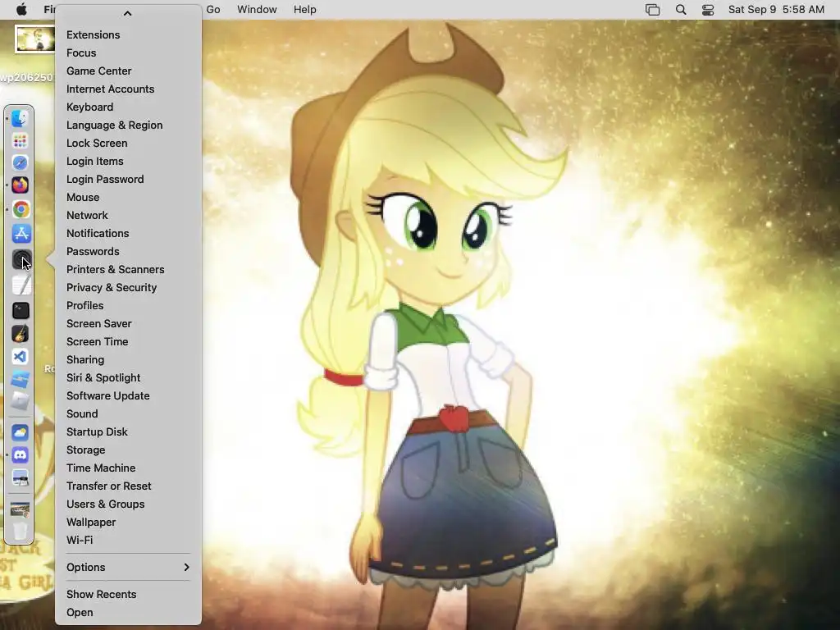
Task: Open Preview from the dock
Action: 20,477
